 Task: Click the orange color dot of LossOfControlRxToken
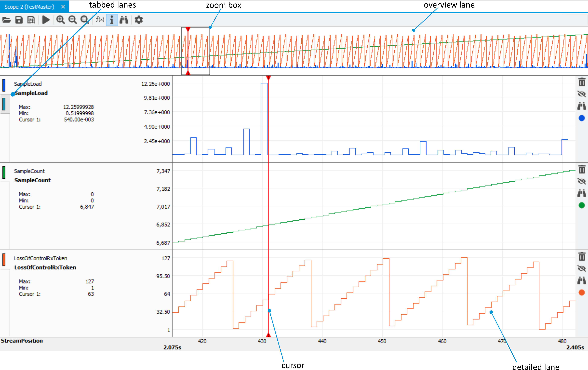pyautogui.click(x=582, y=292)
